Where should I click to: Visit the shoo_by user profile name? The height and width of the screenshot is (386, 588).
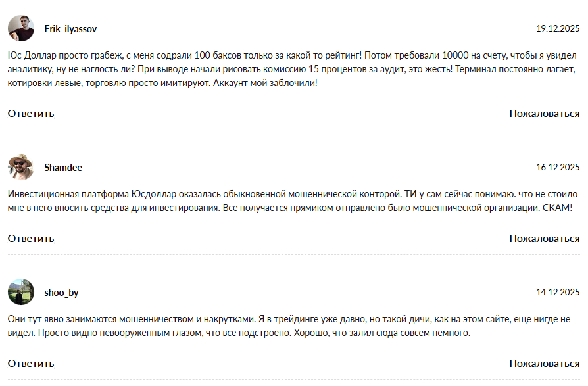pyautogui.click(x=61, y=292)
